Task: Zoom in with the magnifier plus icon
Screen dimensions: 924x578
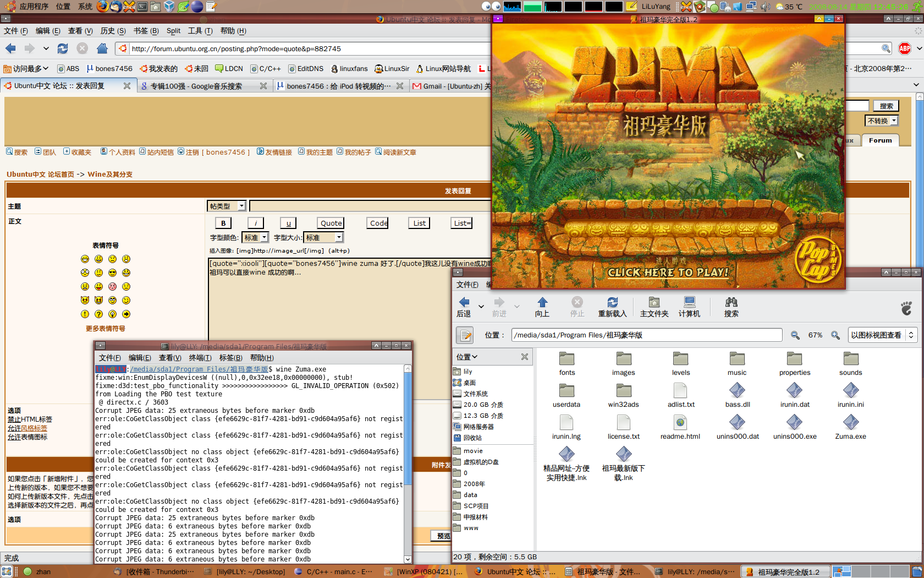Action: 835,335
